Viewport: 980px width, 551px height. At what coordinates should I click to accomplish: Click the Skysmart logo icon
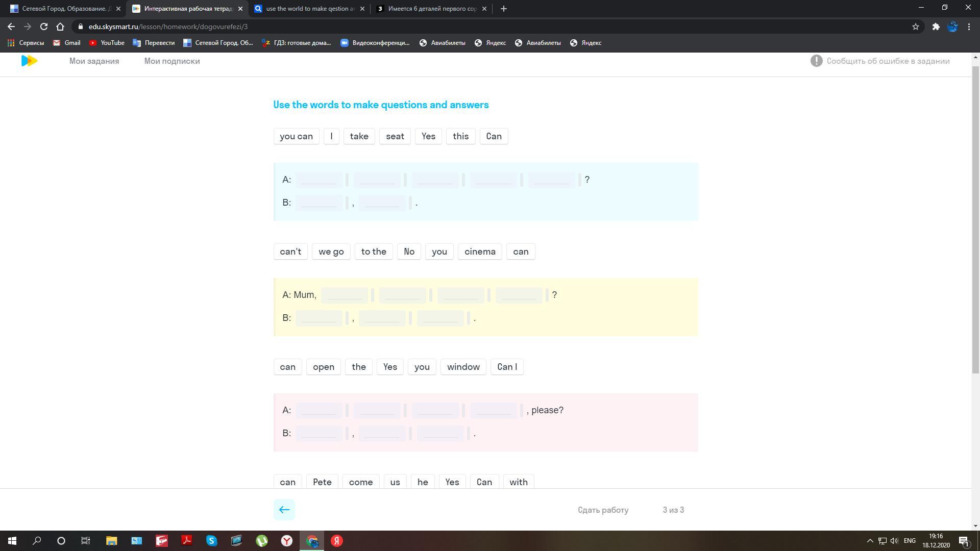pyautogui.click(x=29, y=61)
